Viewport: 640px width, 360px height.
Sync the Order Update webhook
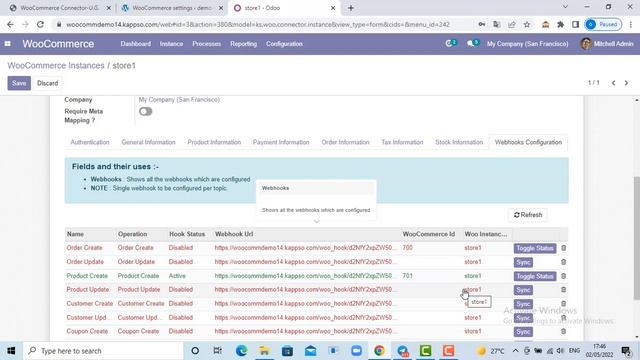point(523,262)
